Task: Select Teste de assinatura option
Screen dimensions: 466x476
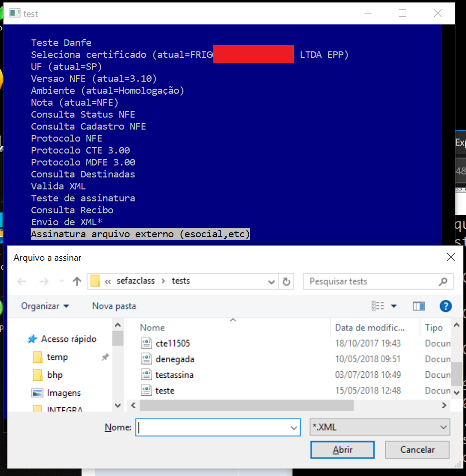Action: pos(83,198)
